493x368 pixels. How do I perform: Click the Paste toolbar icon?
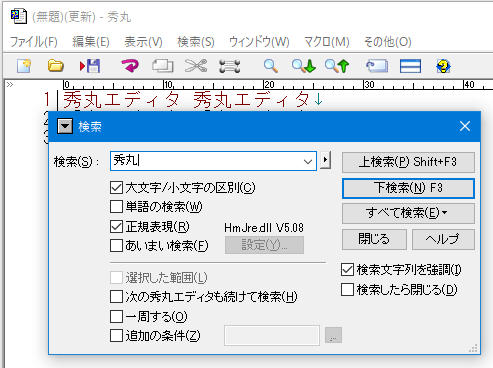coord(230,66)
